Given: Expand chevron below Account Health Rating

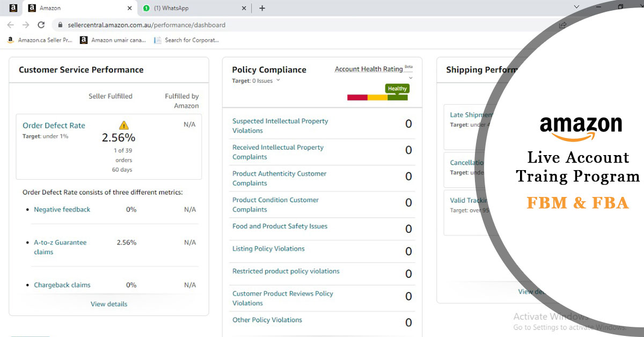Looking at the screenshot, I should tap(411, 78).
